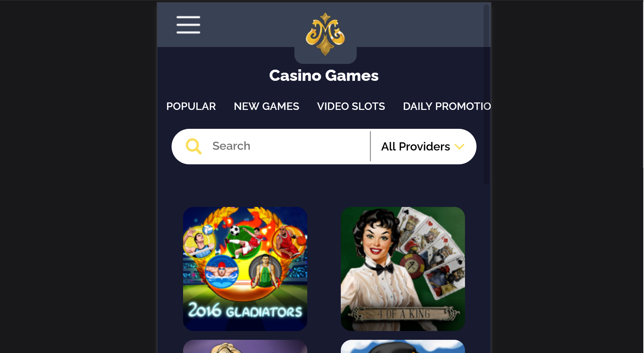Select the NEW GAMES tab

(x=266, y=106)
